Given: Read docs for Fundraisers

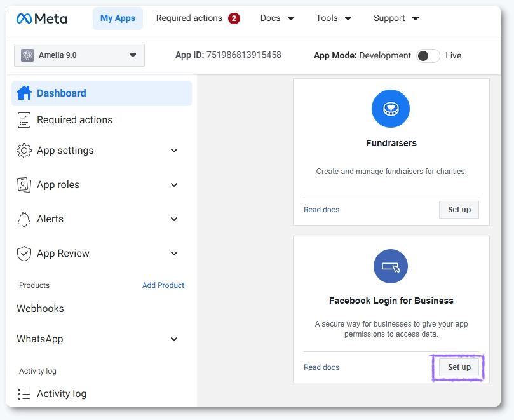Looking at the screenshot, I should [x=321, y=210].
